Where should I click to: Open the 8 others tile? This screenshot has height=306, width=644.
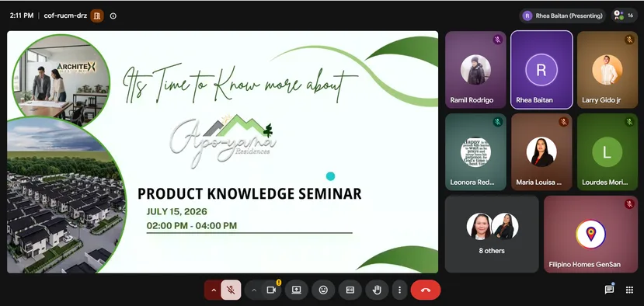click(x=492, y=234)
